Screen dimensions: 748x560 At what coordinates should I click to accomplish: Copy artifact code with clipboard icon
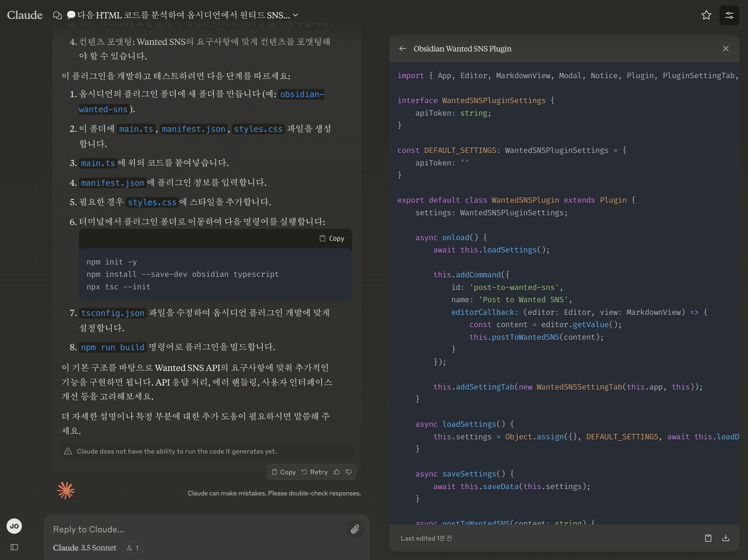pyautogui.click(x=708, y=538)
